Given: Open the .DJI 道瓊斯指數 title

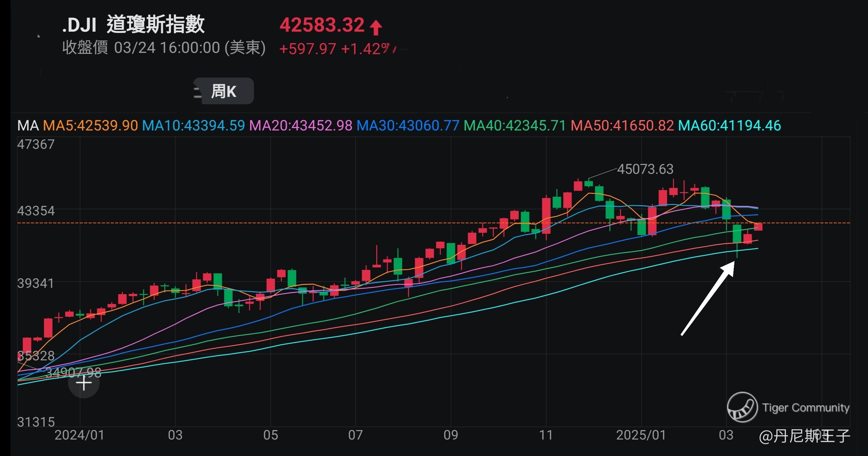Looking at the screenshot, I should tap(133, 25).
